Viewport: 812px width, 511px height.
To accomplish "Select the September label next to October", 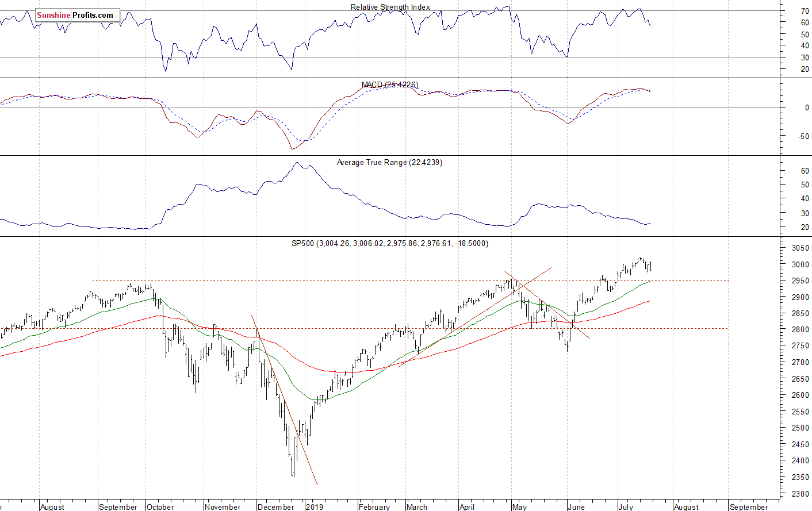I will click(x=118, y=507).
